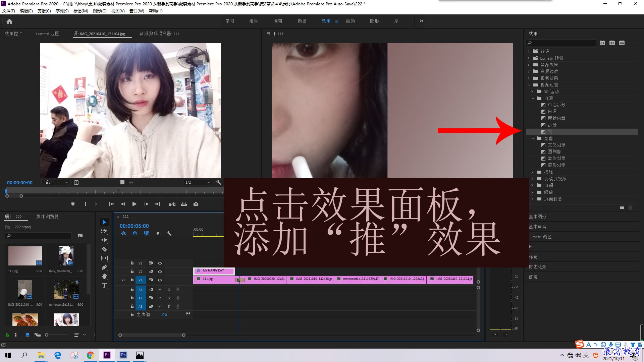
Task: Export frame with camera icon
Action: pyautogui.click(x=196, y=204)
